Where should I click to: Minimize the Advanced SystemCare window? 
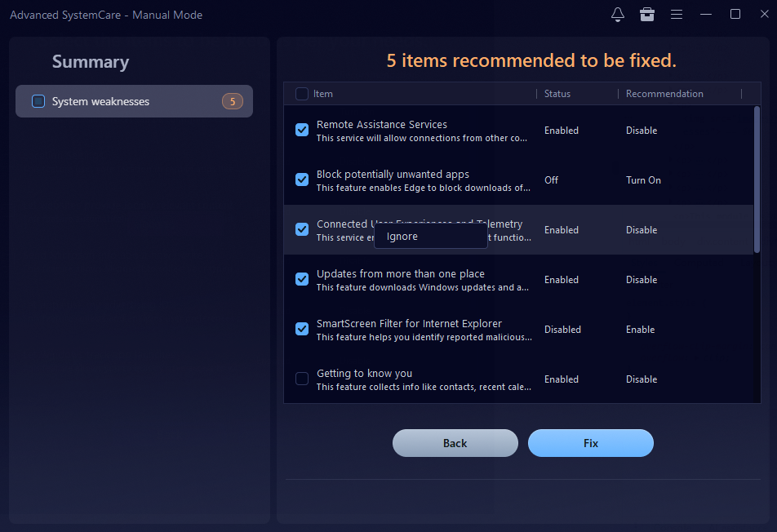[706, 15]
